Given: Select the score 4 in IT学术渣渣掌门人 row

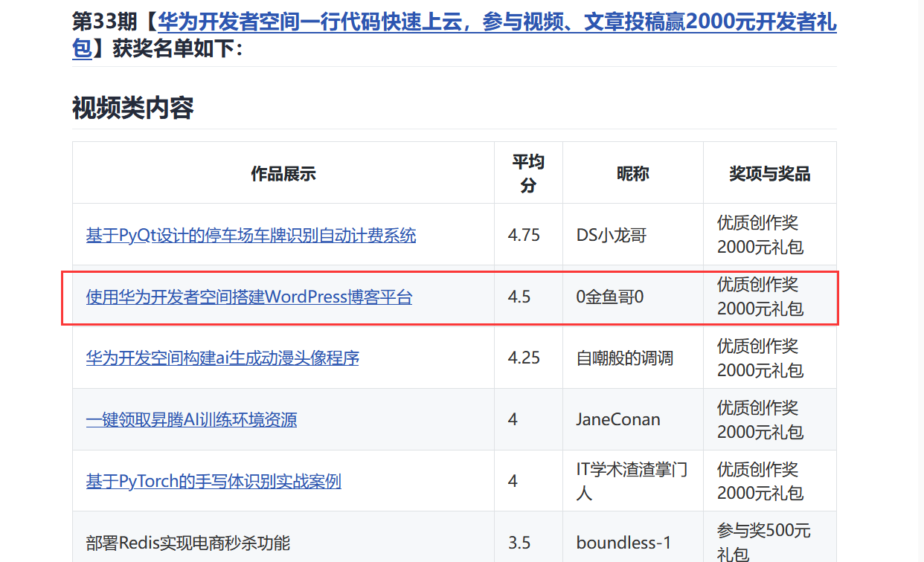Looking at the screenshot, I should pyautogui.click(x=513, y=481).
